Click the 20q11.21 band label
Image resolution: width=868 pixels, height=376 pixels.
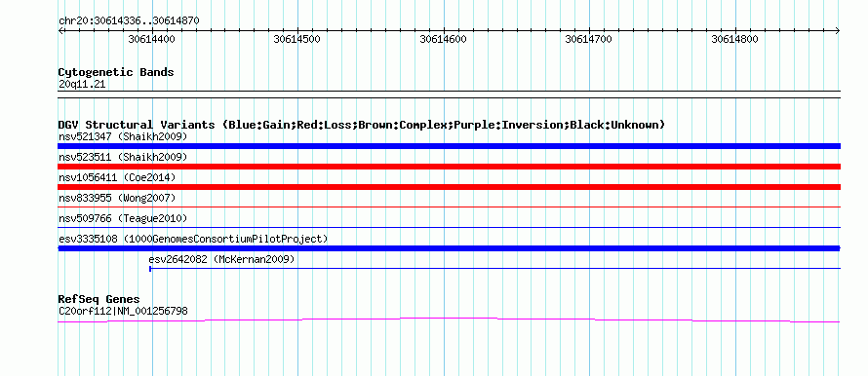point(82,85)
